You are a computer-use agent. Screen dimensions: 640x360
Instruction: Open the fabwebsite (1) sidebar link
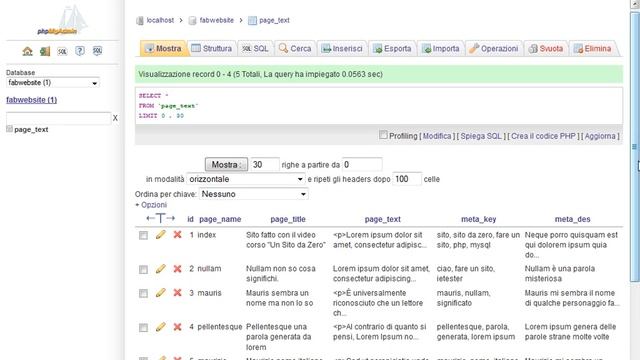[31, 100]
